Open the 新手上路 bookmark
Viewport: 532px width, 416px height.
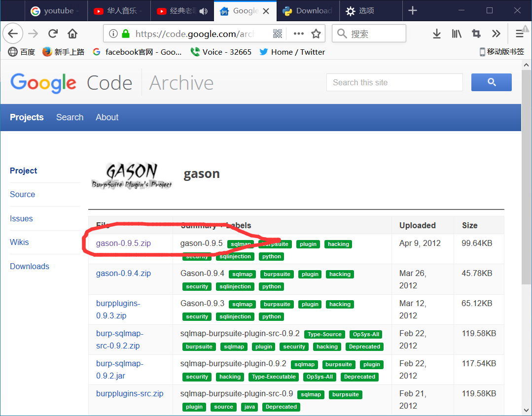[x=64, y=52]
